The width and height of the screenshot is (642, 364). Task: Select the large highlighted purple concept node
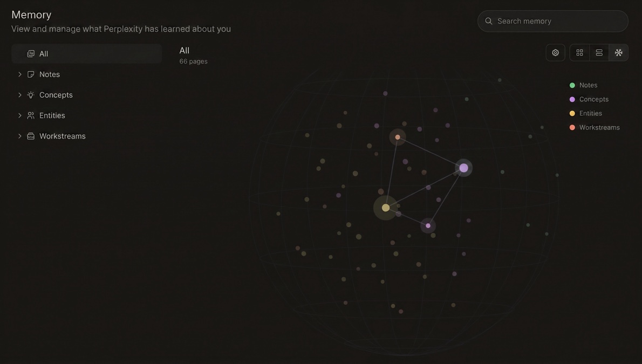(463, 168)
